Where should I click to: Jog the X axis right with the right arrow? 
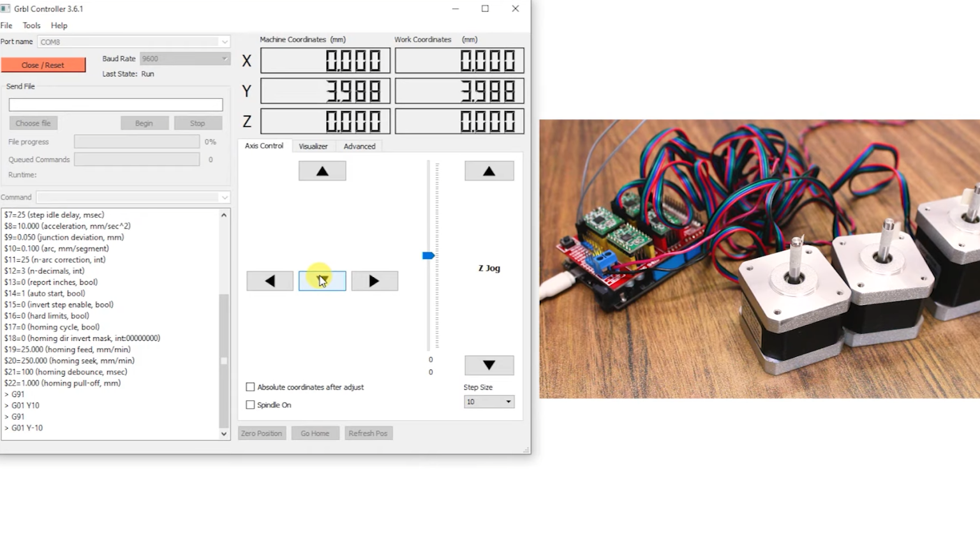point(374,281)
